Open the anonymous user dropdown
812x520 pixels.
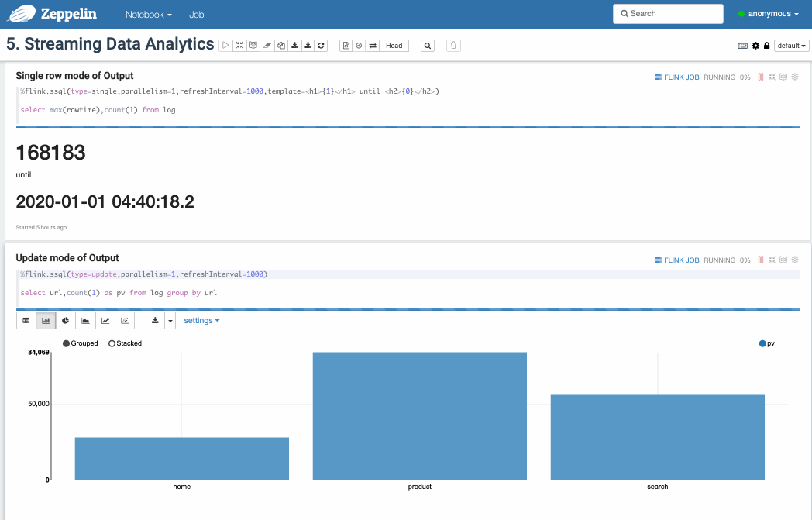pos(768,14)
